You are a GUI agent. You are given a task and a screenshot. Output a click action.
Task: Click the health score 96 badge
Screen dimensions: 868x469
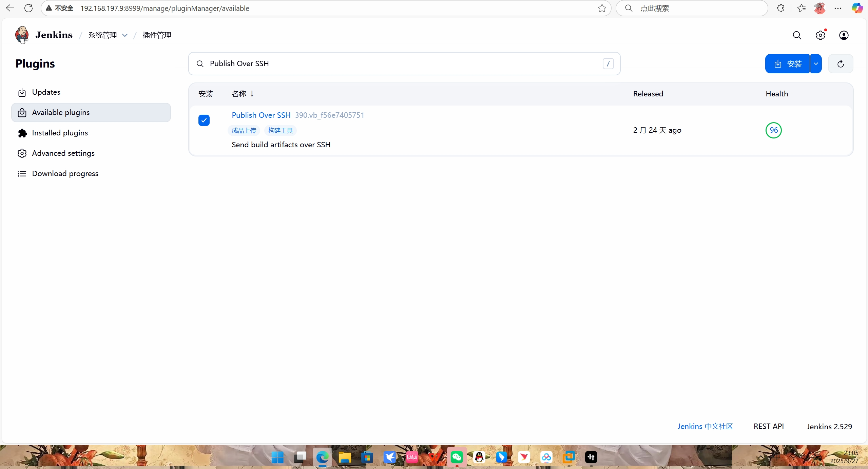[773, 130]
